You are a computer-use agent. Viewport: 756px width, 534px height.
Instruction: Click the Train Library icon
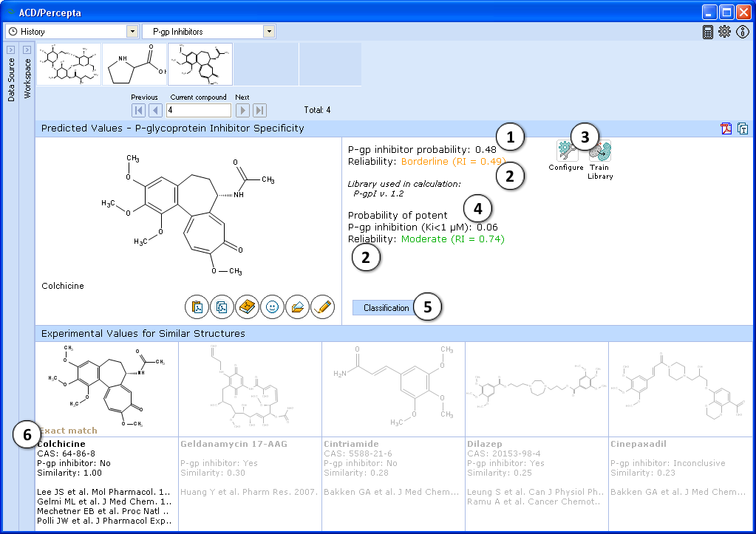click(600, 151)
